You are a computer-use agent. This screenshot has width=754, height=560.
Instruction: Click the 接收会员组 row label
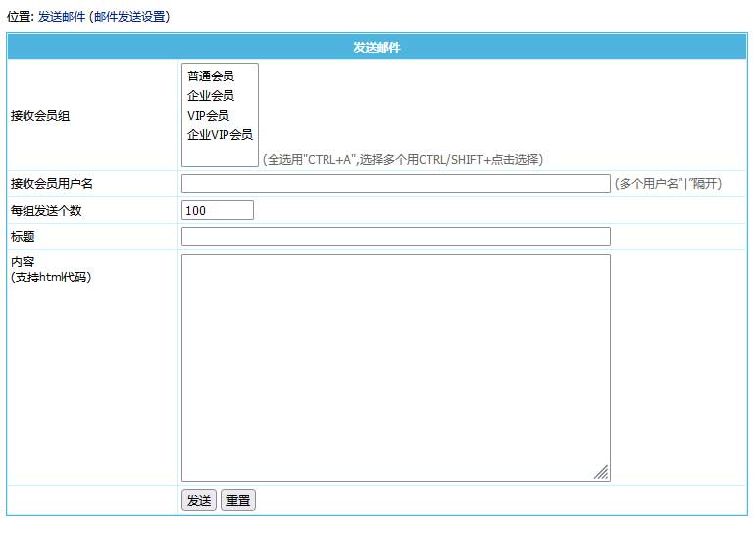(x=40, y=116)
